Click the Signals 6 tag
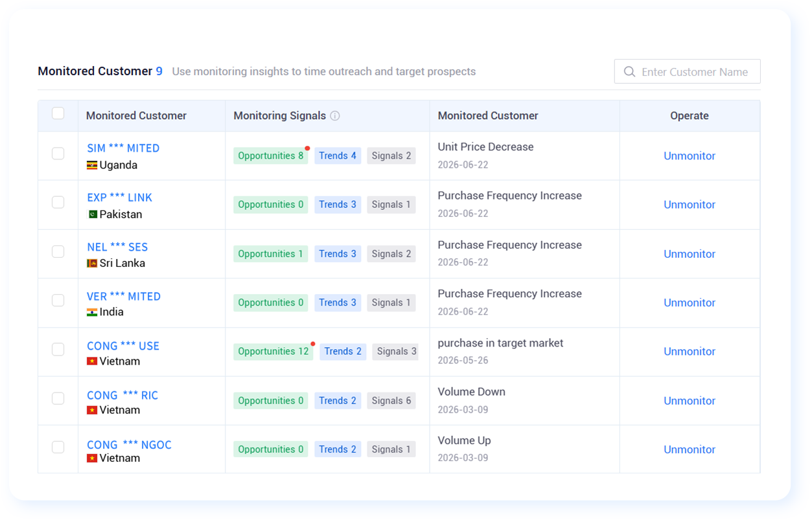This screenshot has height=522, width=812. (x=391, y=401)
